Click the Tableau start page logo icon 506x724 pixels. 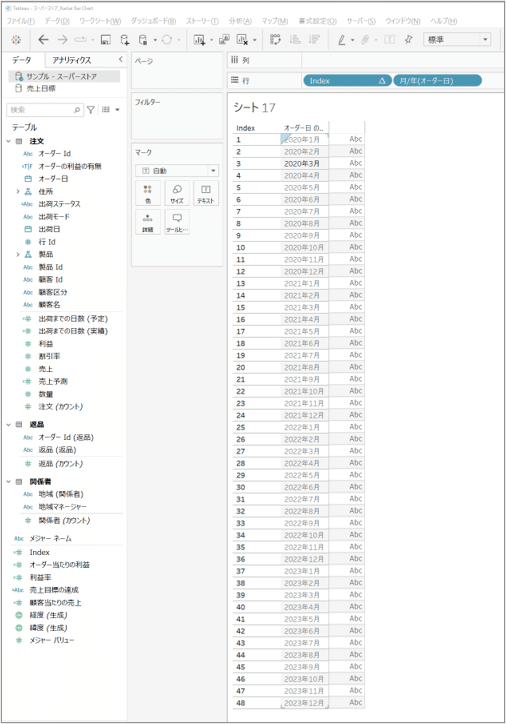(x=16, y=40)
